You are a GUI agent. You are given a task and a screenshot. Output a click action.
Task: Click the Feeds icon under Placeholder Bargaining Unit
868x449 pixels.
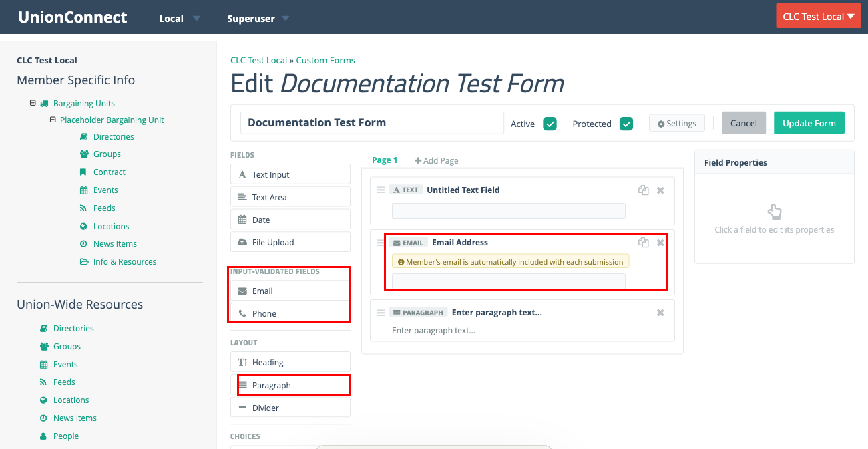point(83,208)
